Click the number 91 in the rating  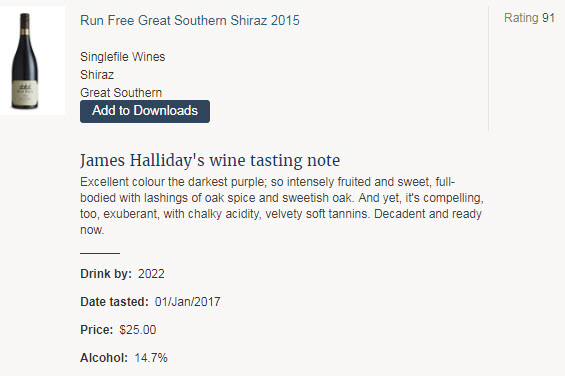[548, 18]
